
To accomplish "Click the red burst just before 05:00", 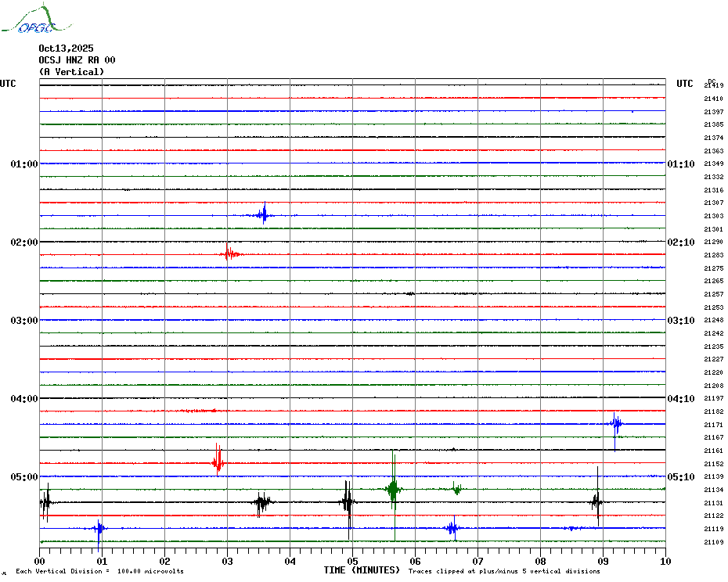I will click(x=218, y=462).
